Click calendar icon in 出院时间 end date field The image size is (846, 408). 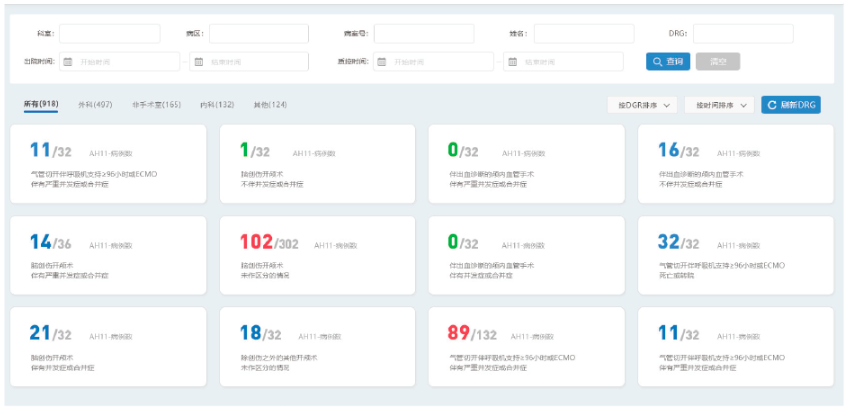[x=198, y=62]
